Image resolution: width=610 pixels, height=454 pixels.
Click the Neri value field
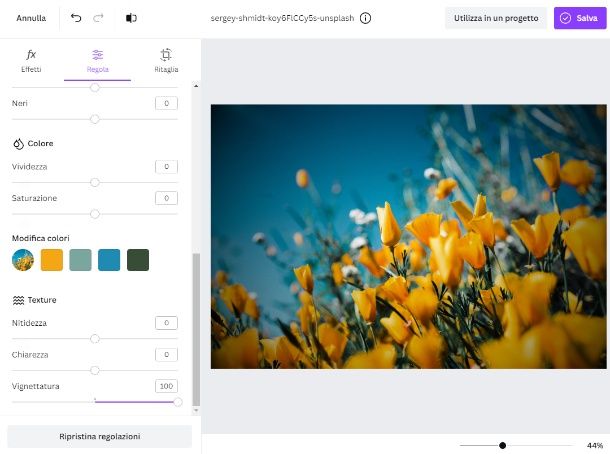(x=167, y=103)
